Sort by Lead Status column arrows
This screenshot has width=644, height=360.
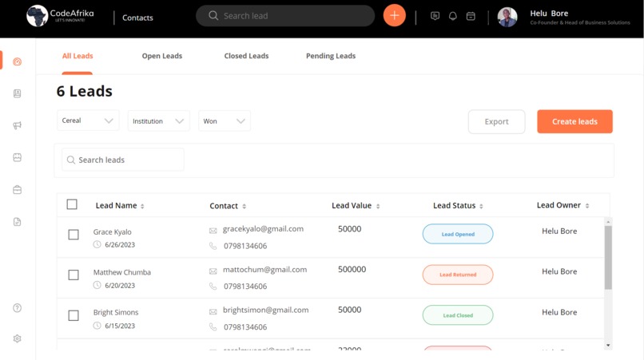(x=481, y=207)
